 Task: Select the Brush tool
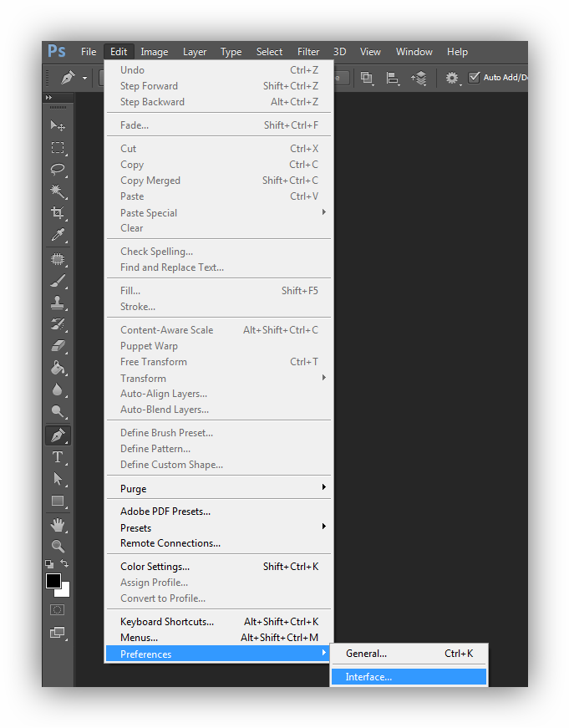coord(58,281)
